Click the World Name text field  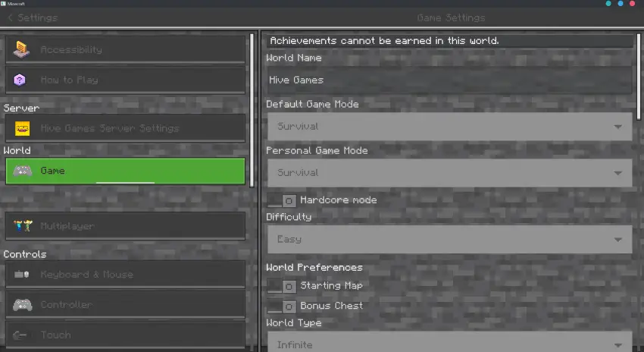click(449, 80)
